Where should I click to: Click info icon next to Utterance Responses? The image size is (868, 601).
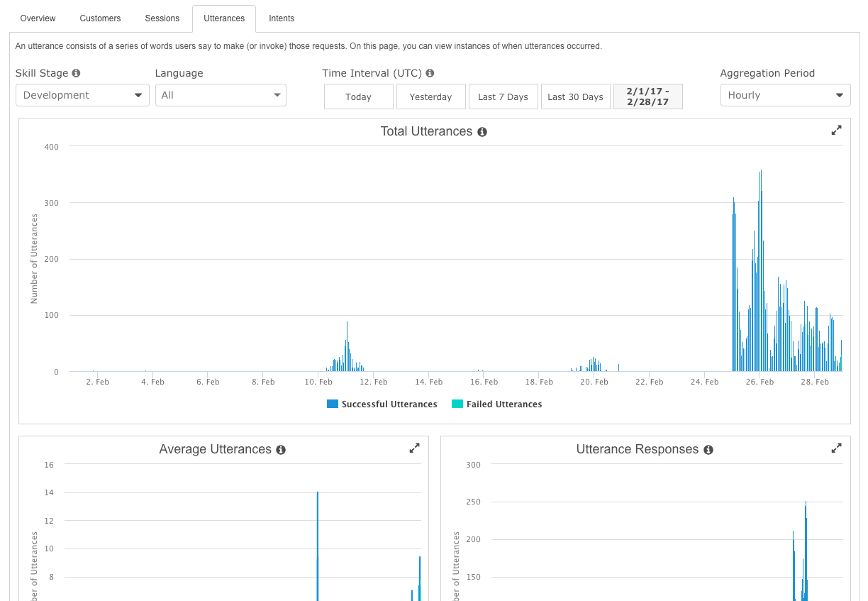(x=708, y=450)
